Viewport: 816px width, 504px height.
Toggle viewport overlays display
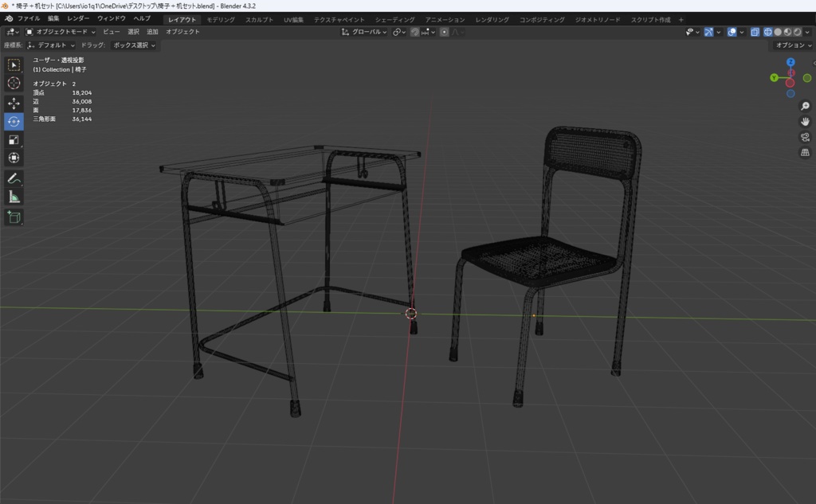[x=732, y=32]
